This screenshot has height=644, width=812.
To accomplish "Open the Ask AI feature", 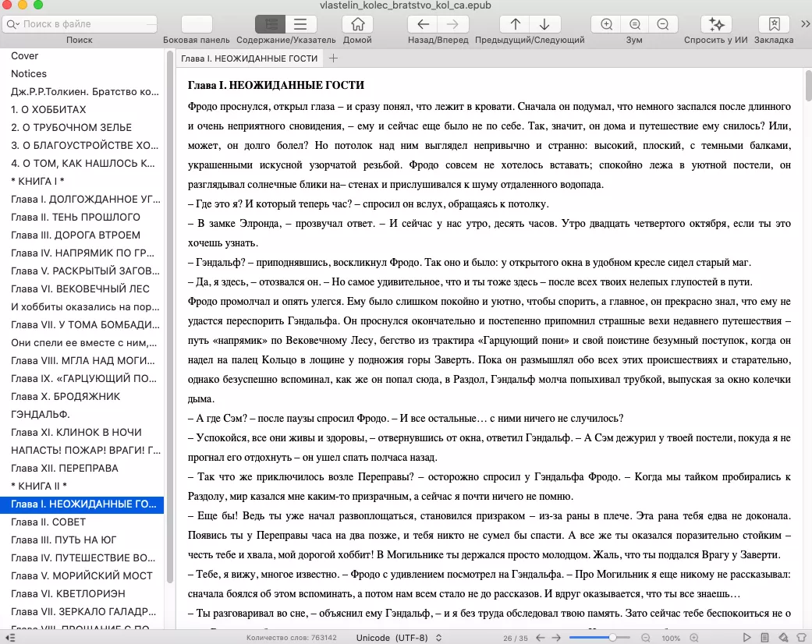I will click(716, 24).
